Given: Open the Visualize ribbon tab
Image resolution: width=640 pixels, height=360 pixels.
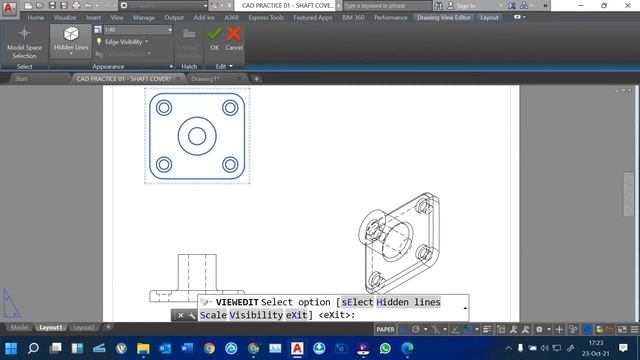Looking at the screenshot, I should pyautogui.click(x=65, y=18).
